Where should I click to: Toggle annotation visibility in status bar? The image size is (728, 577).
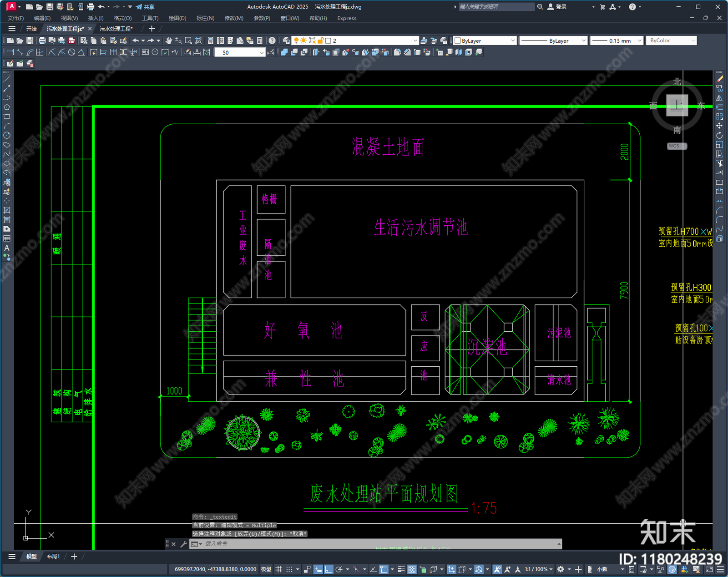pyautogui.click(x=497, y=569)
